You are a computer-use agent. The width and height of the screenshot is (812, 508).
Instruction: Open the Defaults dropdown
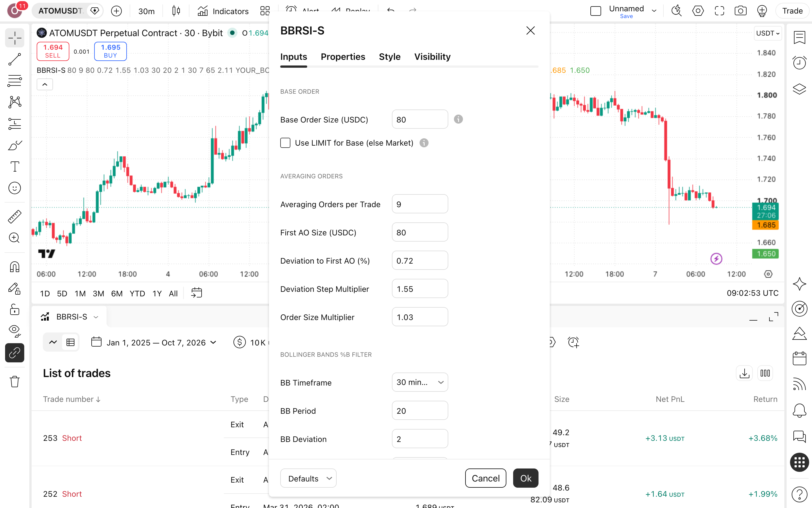tap(308, 478)
